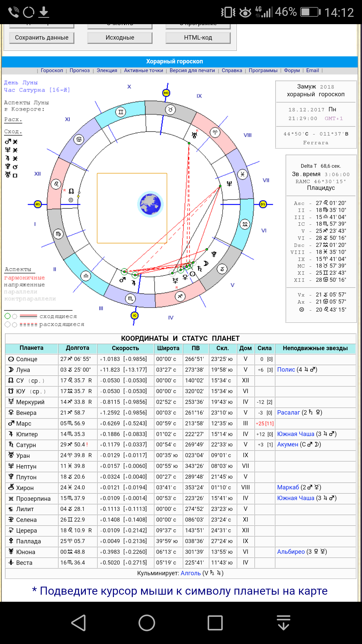Follow the 'Акумен' fixed star link
This screenshot has height=644, width=362.
[288, 444]
